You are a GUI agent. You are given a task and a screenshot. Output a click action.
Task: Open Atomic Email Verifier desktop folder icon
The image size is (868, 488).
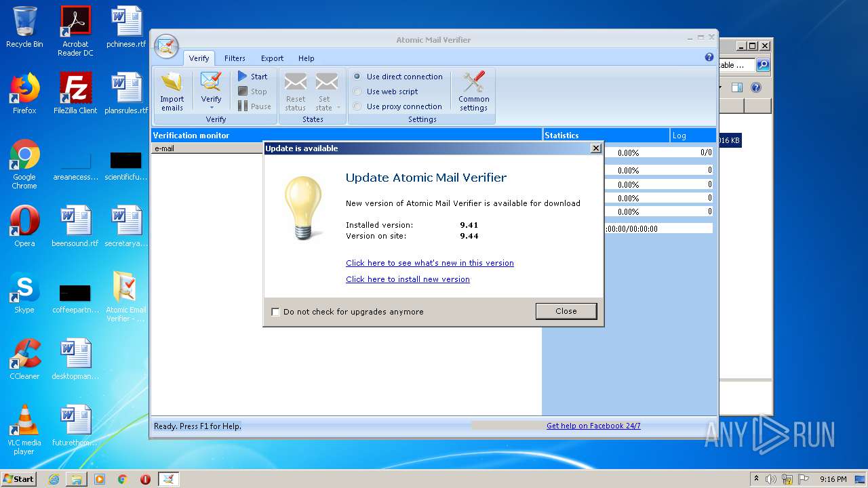tap(126, 297)
